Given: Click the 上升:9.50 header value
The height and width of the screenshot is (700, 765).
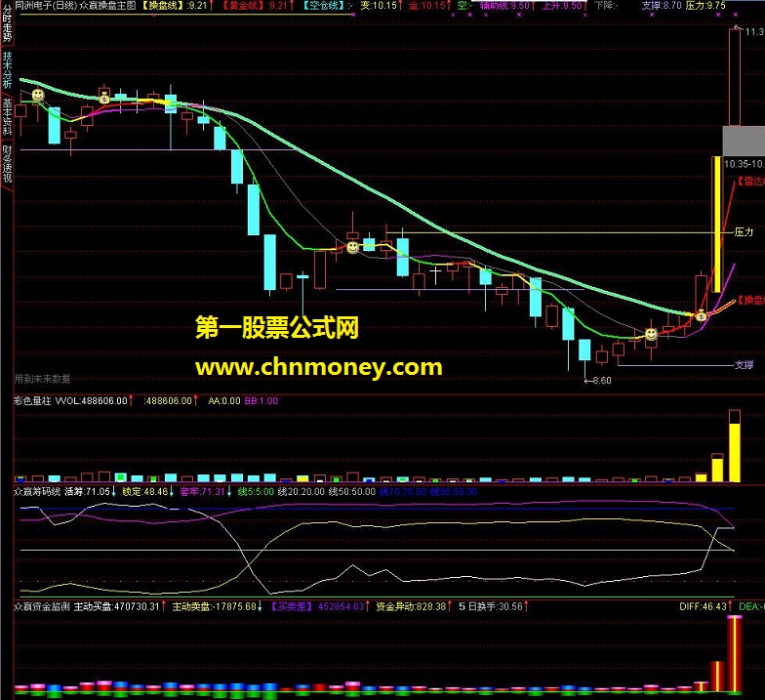Looking at the screenshot, I should [562, 6].
